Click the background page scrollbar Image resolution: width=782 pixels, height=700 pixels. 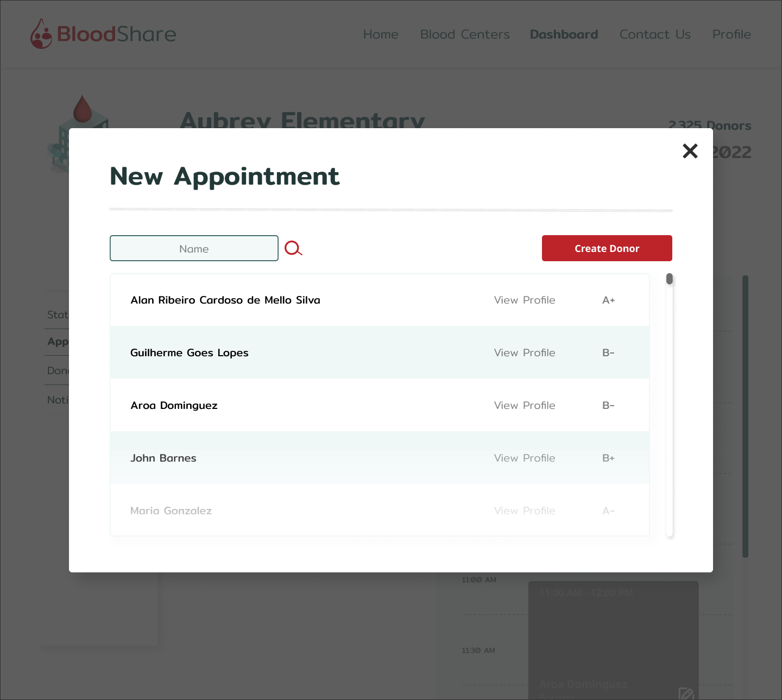pyautogui.click(x=746, y=417)
